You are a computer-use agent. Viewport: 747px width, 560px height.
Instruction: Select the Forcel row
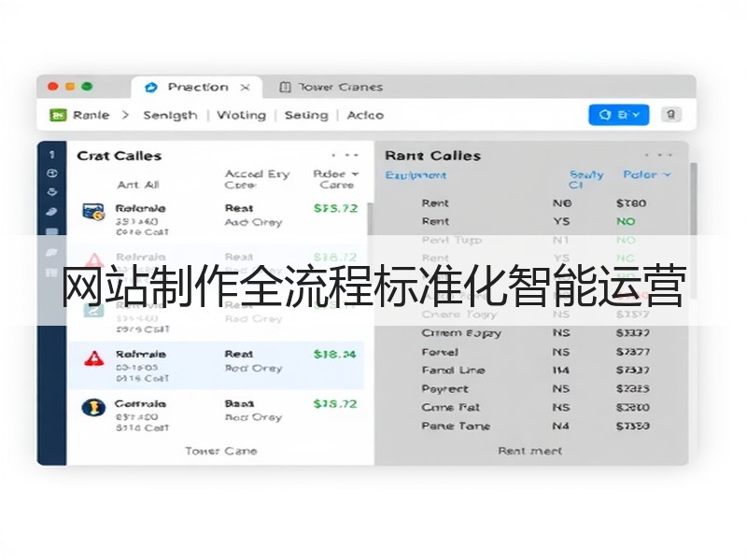coord(533,353)
